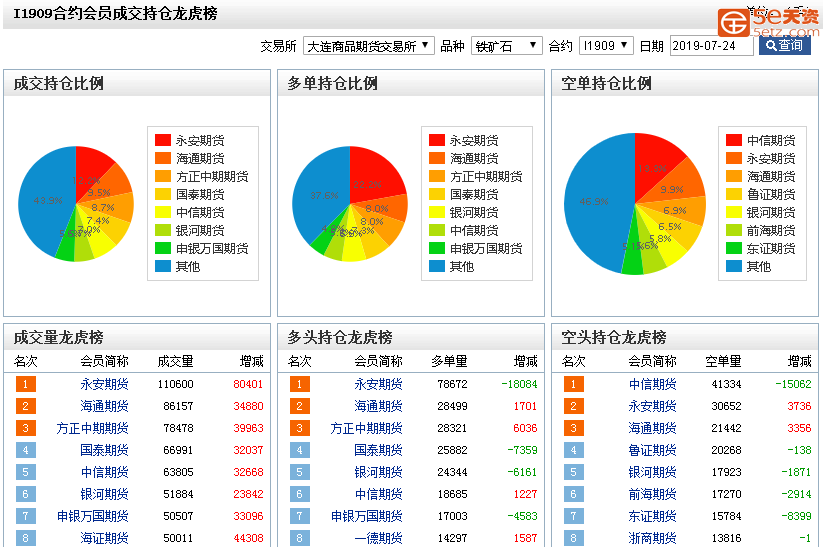Click the 空单量 value 41334

click(x=727, y=384)
